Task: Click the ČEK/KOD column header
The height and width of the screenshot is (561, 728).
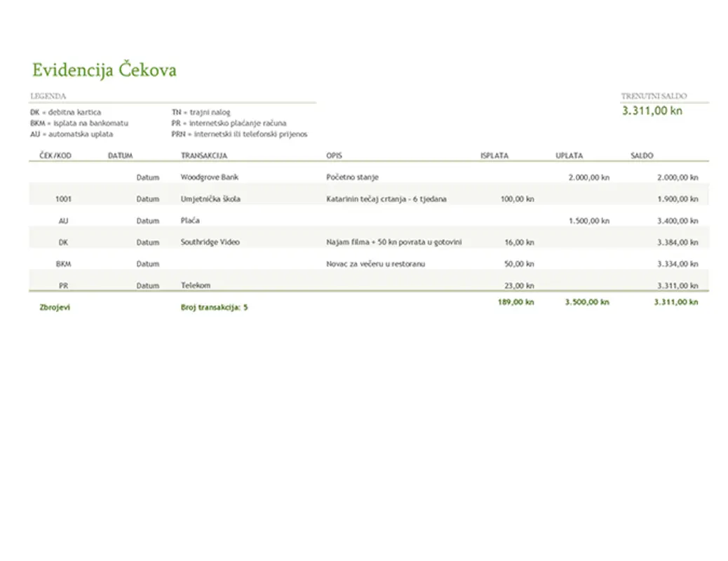Action: tap(56, 156)
